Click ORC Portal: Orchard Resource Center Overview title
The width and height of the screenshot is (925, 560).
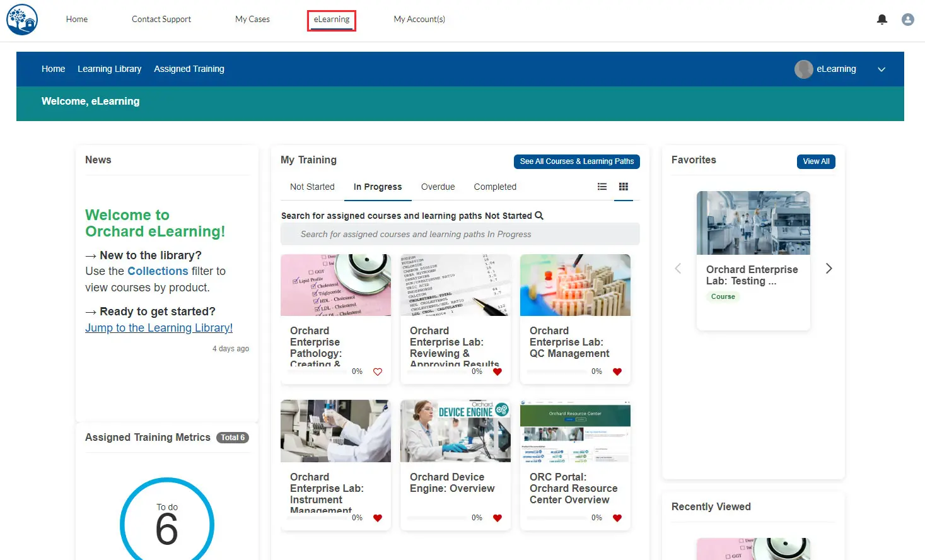573,489
